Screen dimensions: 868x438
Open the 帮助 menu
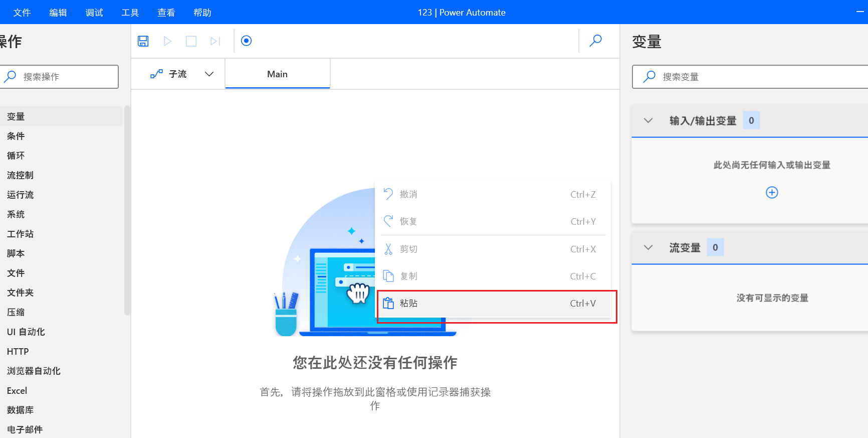[202, 13]
